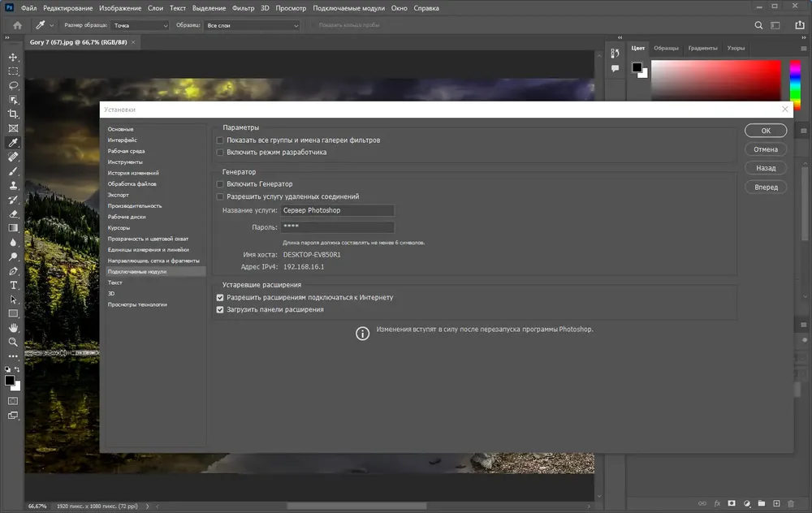This screenshot has height=513, width=812.
Task: Choose the Brush tool
Action: tap(14, 171)
